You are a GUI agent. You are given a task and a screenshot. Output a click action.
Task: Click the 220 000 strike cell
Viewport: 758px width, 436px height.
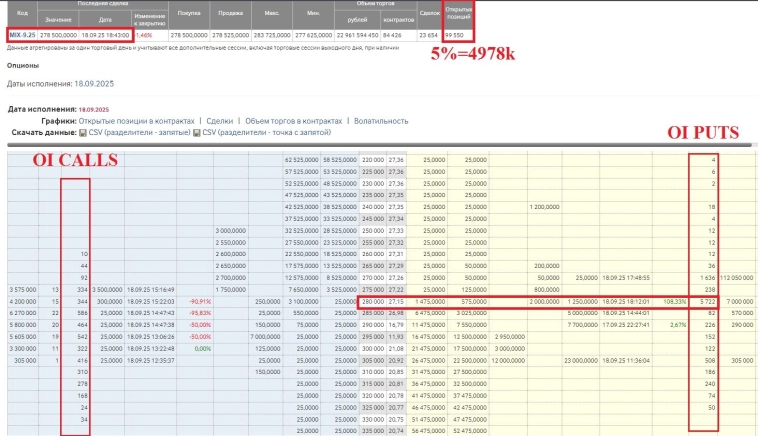[373, 160]
